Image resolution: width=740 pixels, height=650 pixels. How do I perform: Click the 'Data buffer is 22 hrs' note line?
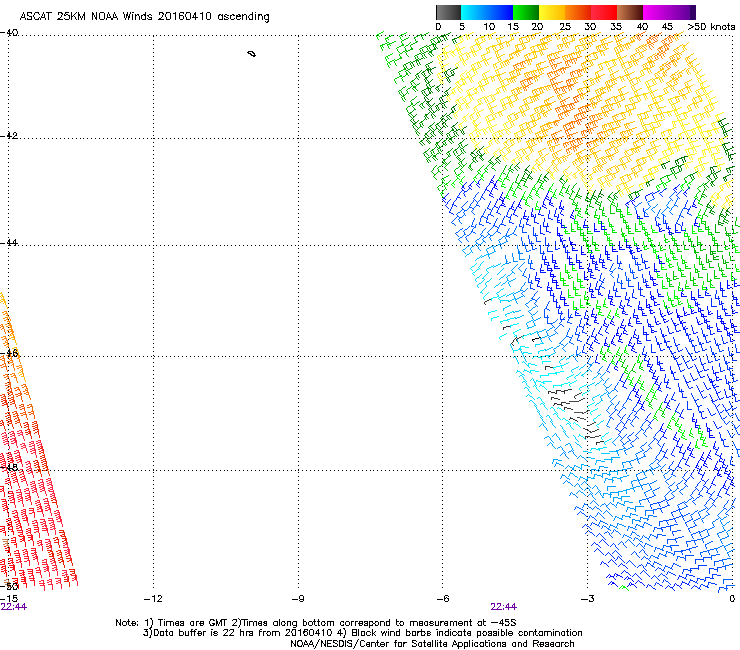coord(362,633)
